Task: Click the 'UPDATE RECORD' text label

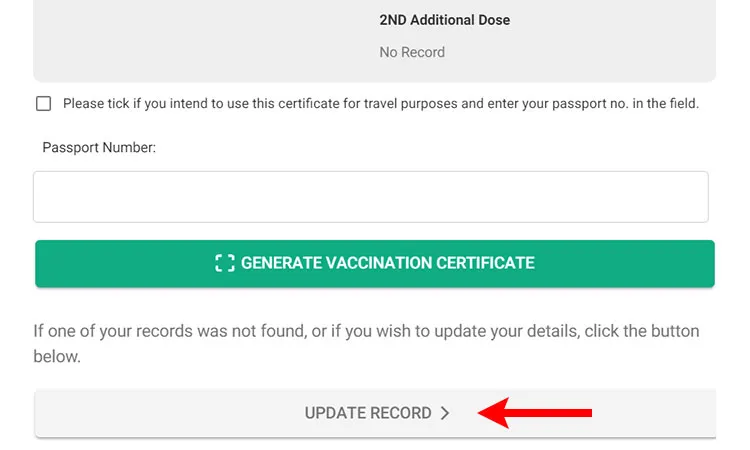Action: (368, 413)
